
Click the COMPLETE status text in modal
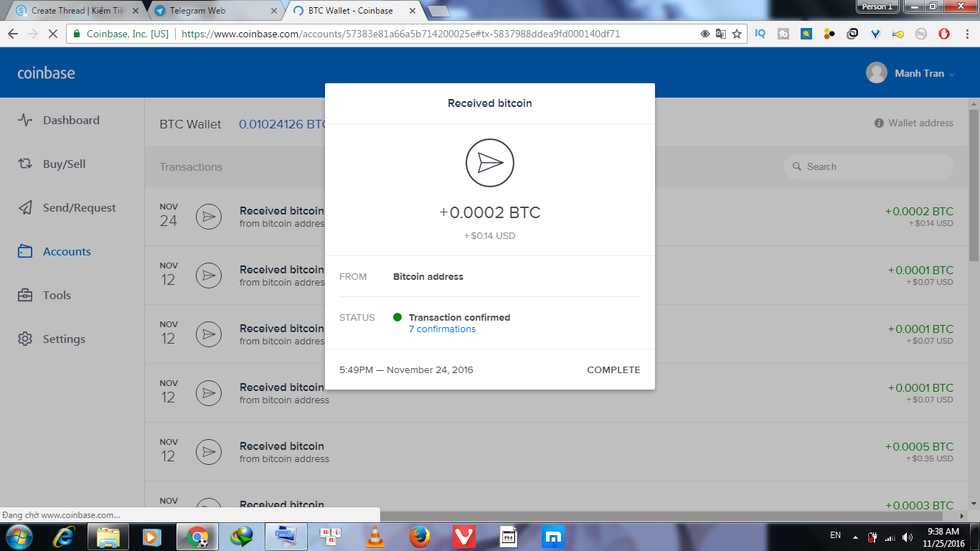pyautogui.click(x=613, y=370)
